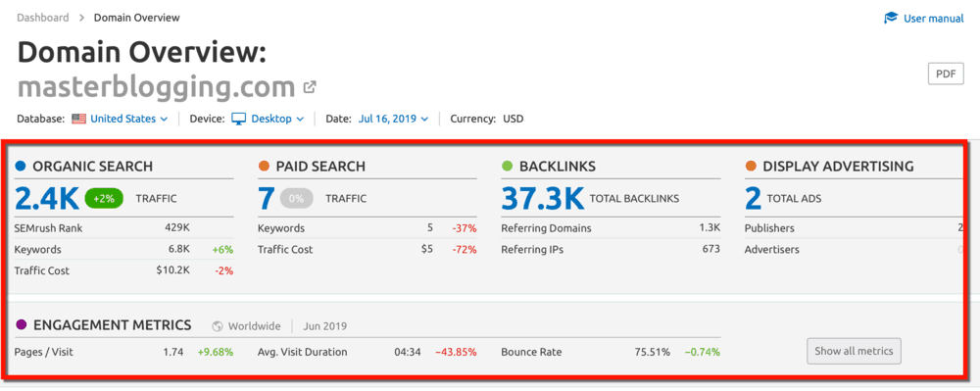Expand the Jul 16, 2019 date picker
980x391 pixels.
pos(394,119)
